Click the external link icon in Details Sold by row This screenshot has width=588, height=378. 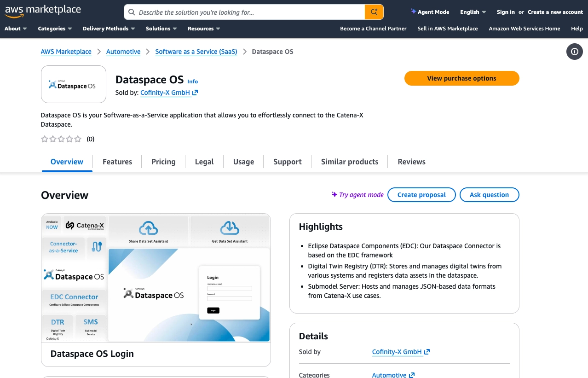pos(427,352)
